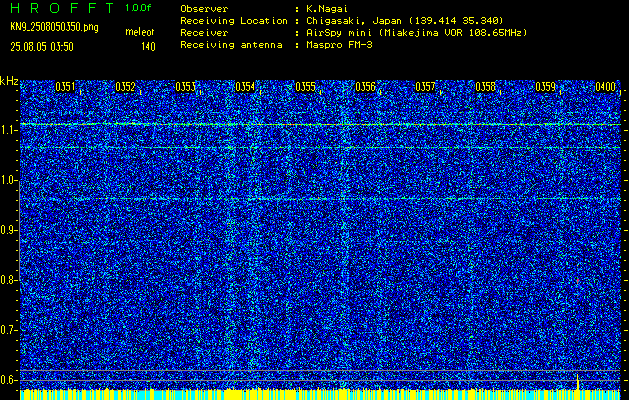Click the 0.6 kHz axis label
This screenshot has height=400, width=629.
point(9,380)
